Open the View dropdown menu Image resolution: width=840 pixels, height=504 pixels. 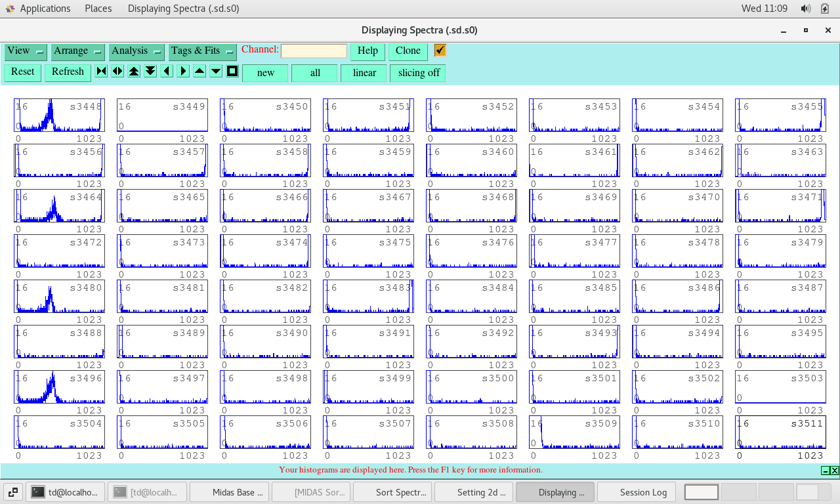tap(26, 51)
